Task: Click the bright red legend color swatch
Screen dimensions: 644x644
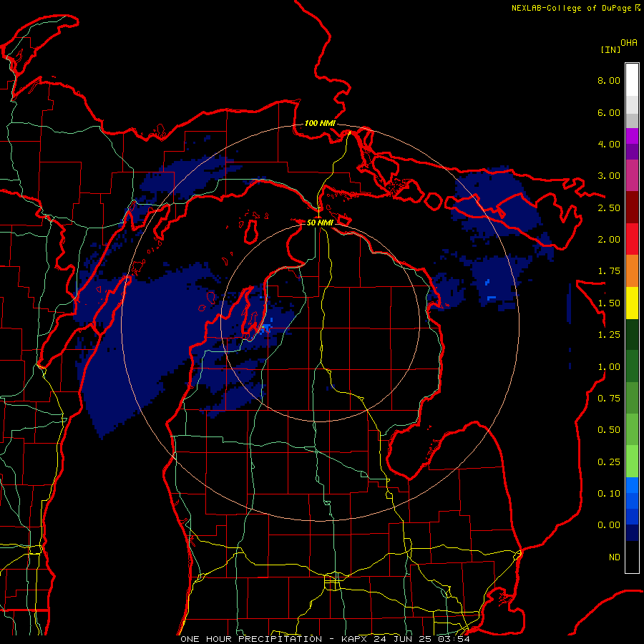Action: pyautogui.click(x=632, y=240)
